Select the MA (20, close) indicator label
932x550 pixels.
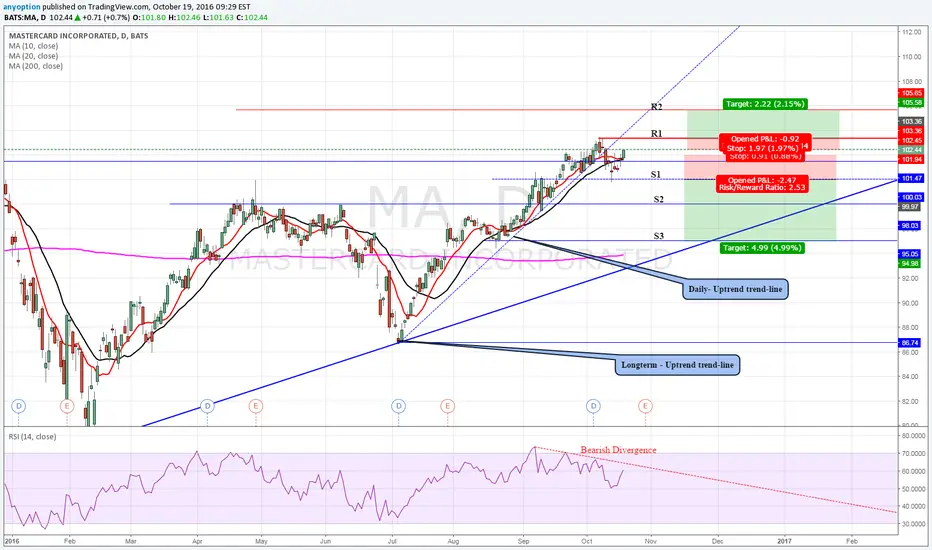point(33,56)
